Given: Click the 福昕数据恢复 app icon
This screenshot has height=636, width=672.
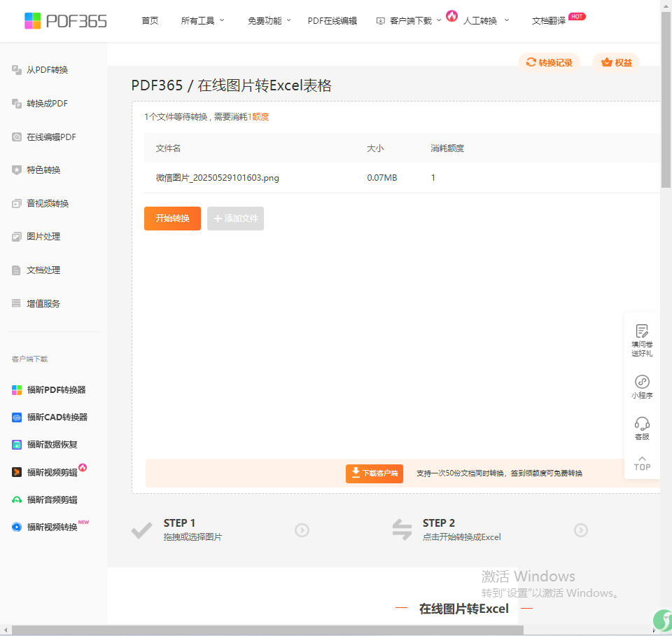Looking at the screenshot, I should [17, 445].
